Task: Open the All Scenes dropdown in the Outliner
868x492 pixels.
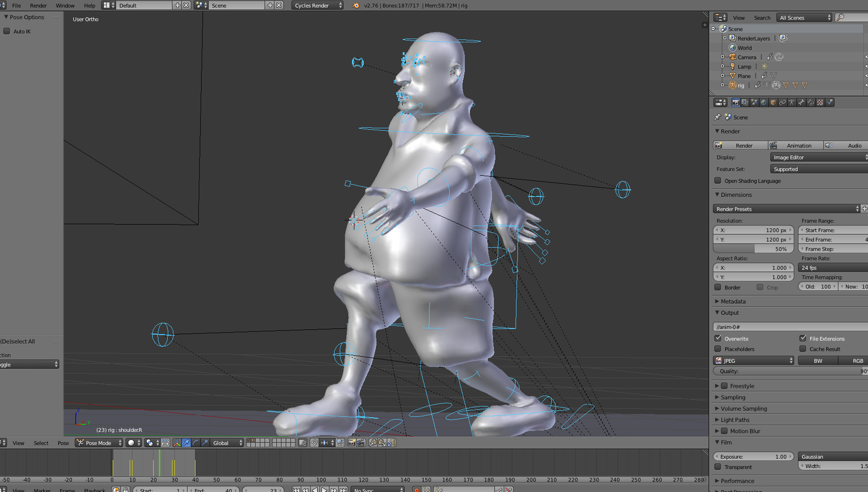Action: (803, 17)
